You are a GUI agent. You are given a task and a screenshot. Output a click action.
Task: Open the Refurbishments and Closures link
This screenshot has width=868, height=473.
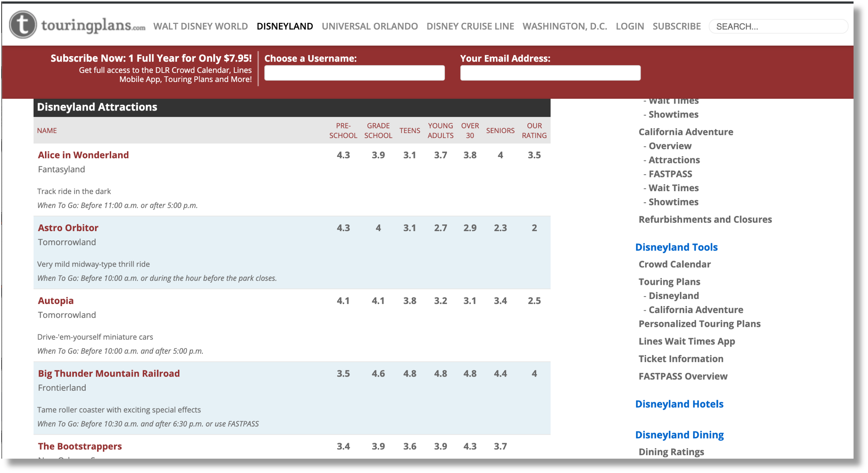(x=705, y=219)
